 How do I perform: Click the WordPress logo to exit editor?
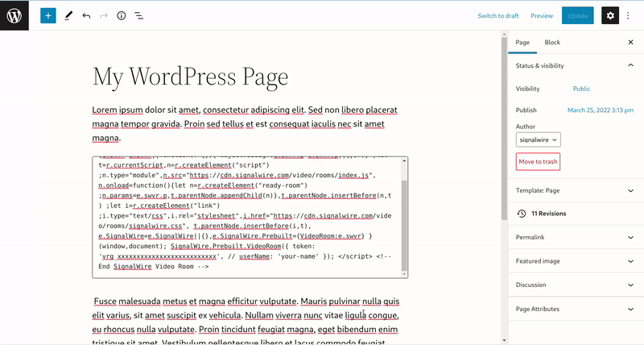14,15
